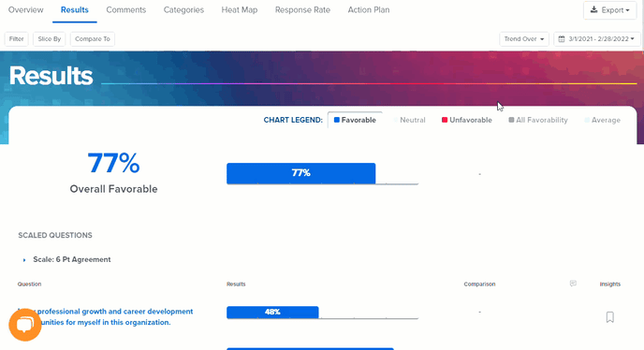Open the Action Plan tab
This screenshot has width=644, height=350.
369,10
